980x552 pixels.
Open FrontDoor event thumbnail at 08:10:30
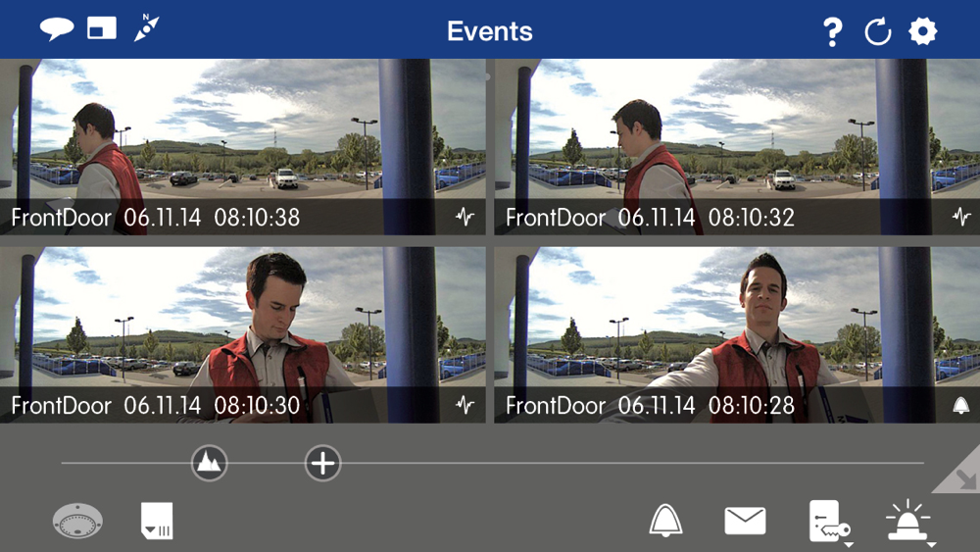coord(242,335)
